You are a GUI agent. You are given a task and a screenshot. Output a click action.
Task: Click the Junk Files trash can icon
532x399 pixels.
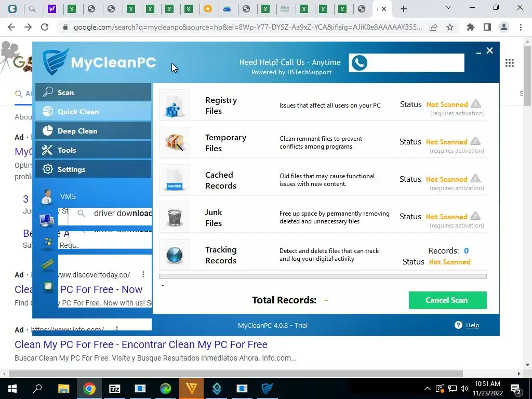click(175, 218)
